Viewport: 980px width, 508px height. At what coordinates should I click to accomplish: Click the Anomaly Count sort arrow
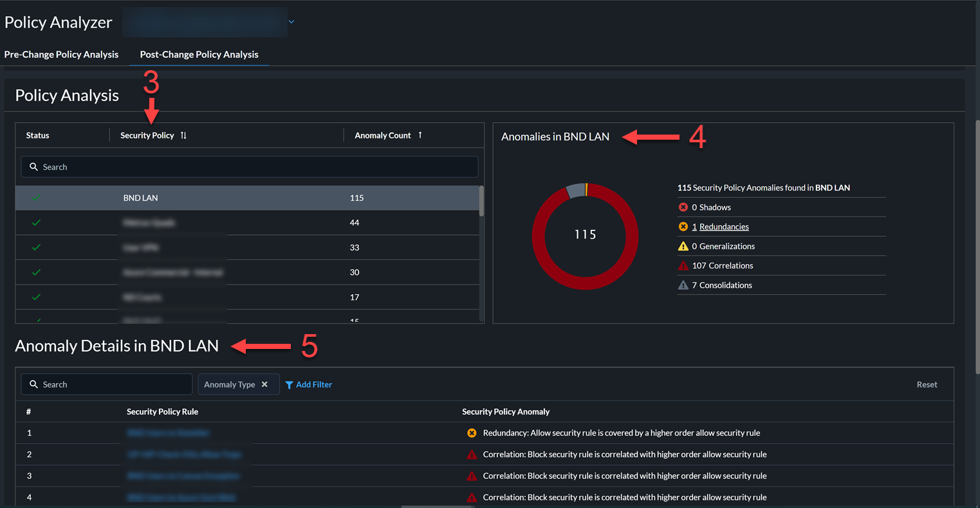pos(420,135)
